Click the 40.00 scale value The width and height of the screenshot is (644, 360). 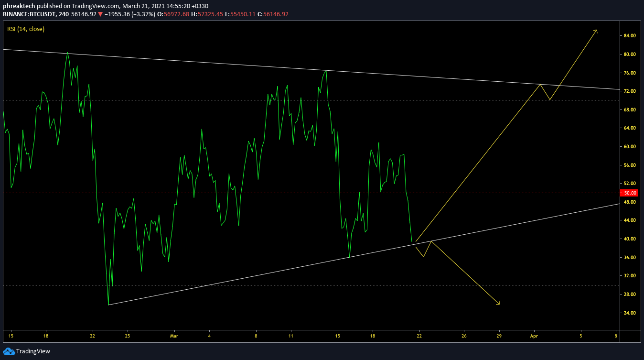pyautogui.click(x=630, y=239)
